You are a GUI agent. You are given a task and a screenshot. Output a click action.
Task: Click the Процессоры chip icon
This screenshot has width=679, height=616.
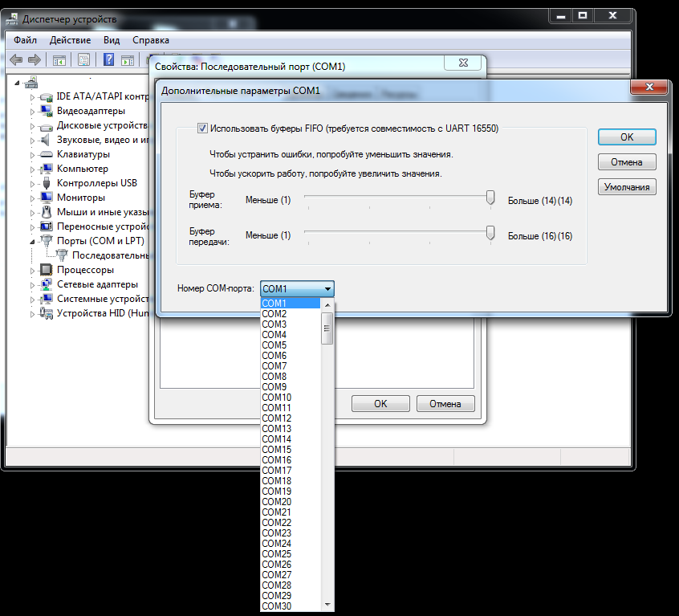[46, 270]
